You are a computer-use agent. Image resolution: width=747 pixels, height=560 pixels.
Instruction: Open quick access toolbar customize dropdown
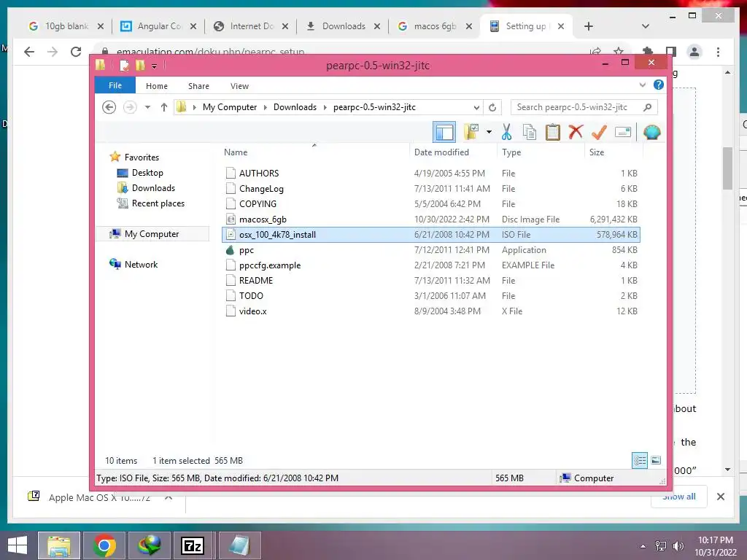[154, 66]
